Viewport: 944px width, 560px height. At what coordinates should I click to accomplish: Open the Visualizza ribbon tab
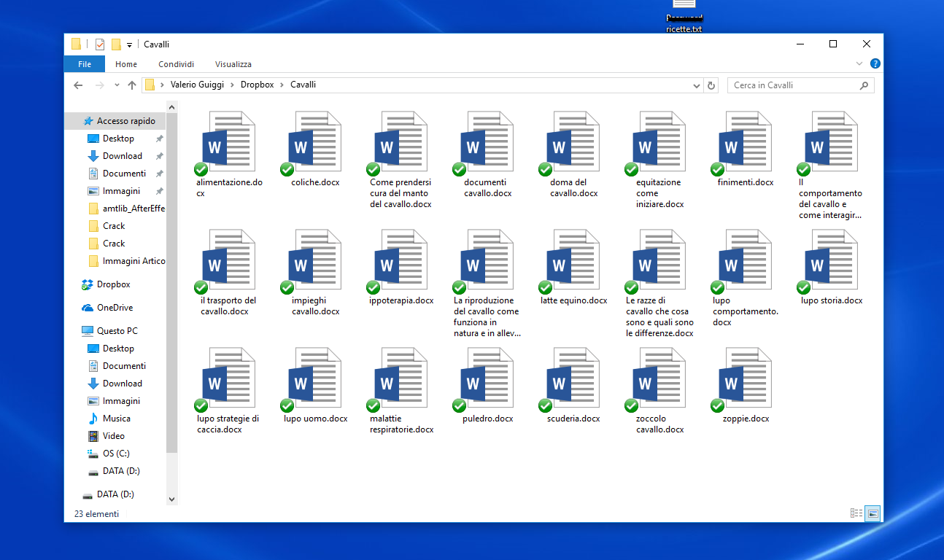(x=233, y=64)
